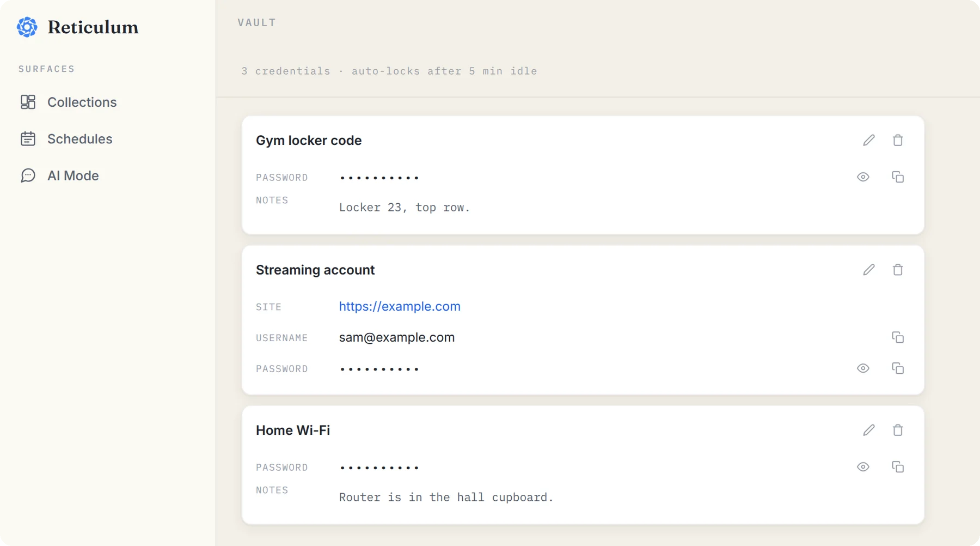Viewport: 980px width, 546px height.
Task: Open the https://example.com site link
Action: coord(400,306)
